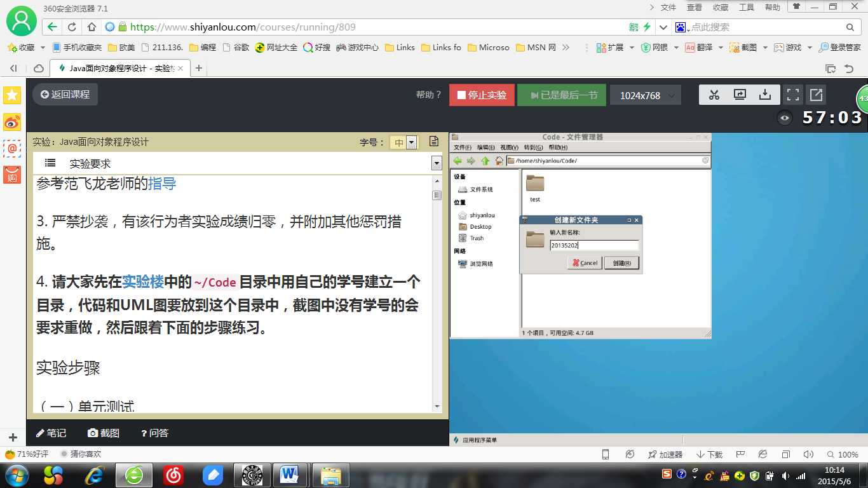This screenshot has height=488, width=868.
Task: Open the browser 工具 menu
Action: [x=747, y=8]
